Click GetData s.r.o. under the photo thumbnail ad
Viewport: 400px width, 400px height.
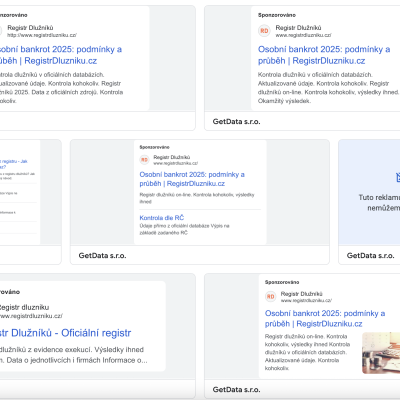point(236,390)
